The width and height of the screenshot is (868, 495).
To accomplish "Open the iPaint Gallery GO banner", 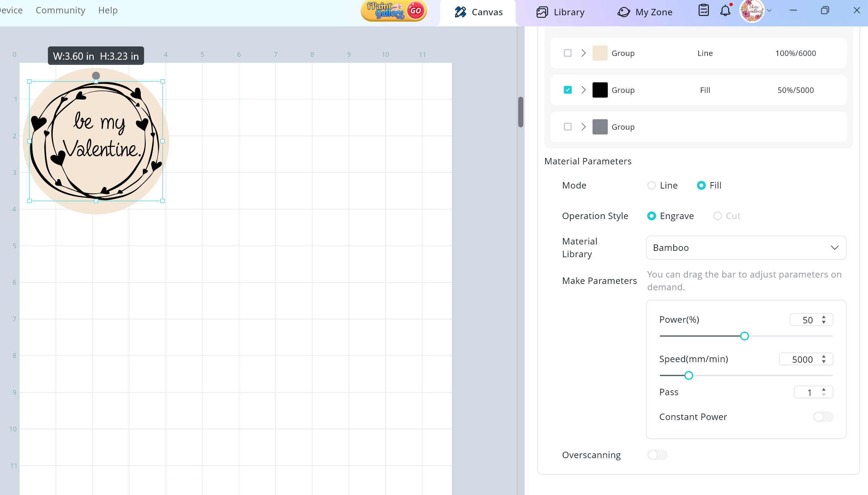I will coord(393,11).
